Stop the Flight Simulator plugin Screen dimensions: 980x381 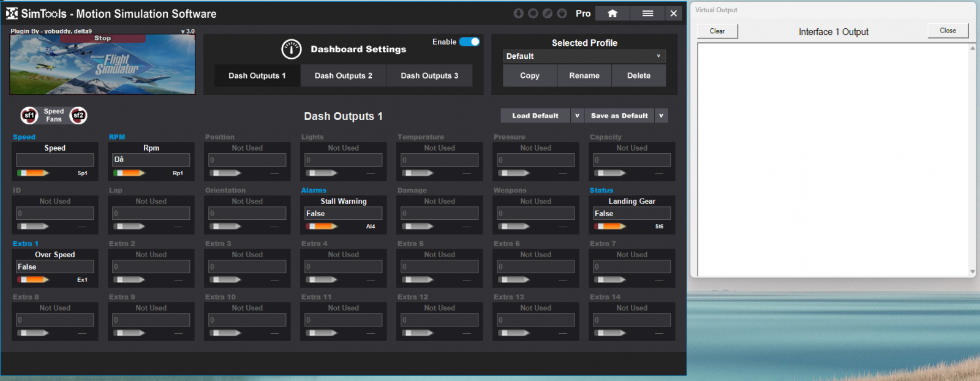[102, 38]
